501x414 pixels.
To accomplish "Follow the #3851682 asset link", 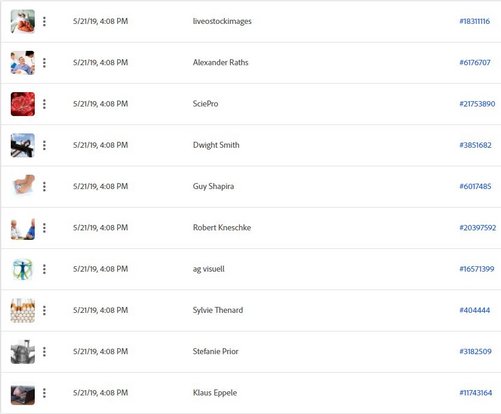I will (475, 145).
